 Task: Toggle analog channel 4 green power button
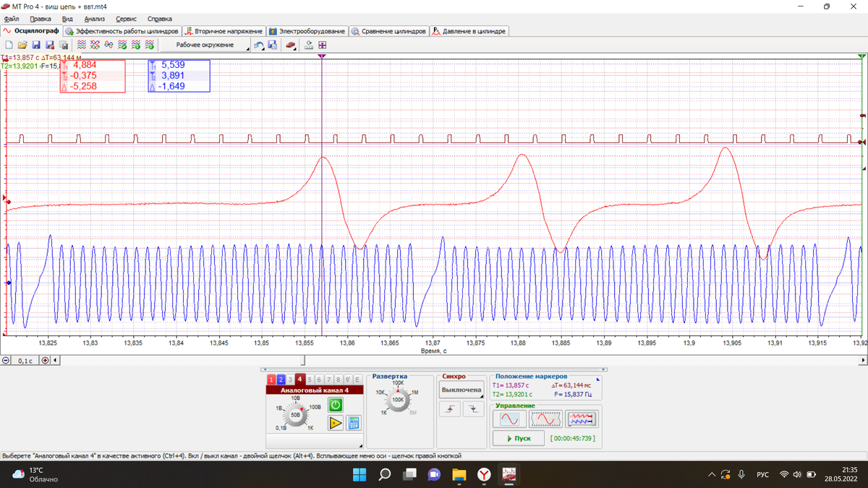336,405
